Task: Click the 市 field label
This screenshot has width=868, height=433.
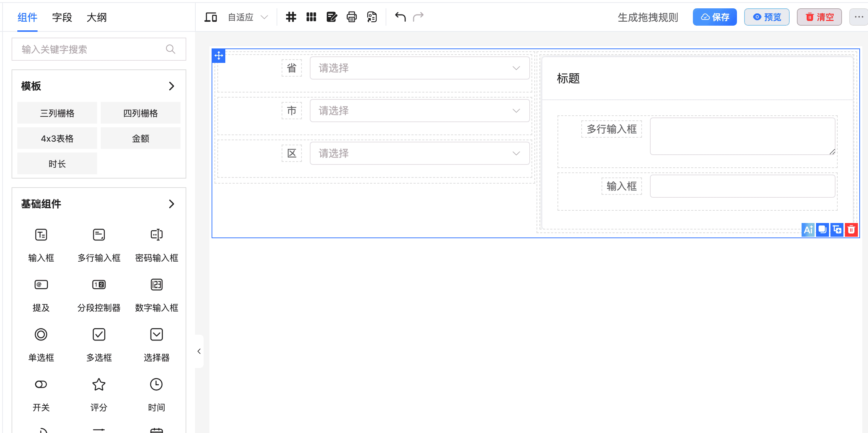Action: point(292,111)
